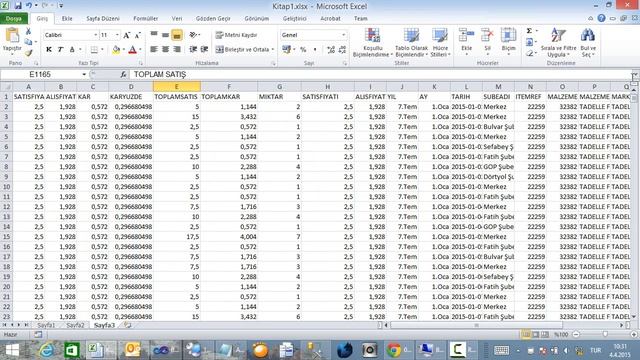Switch to the Formüller ribbon tab
The image size is (640, 360).
tap(146, 18)
